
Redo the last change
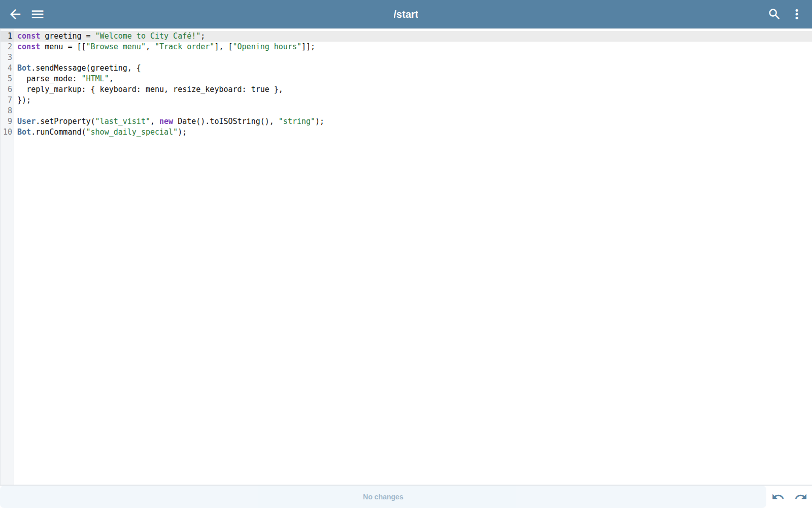click(801, 497)
